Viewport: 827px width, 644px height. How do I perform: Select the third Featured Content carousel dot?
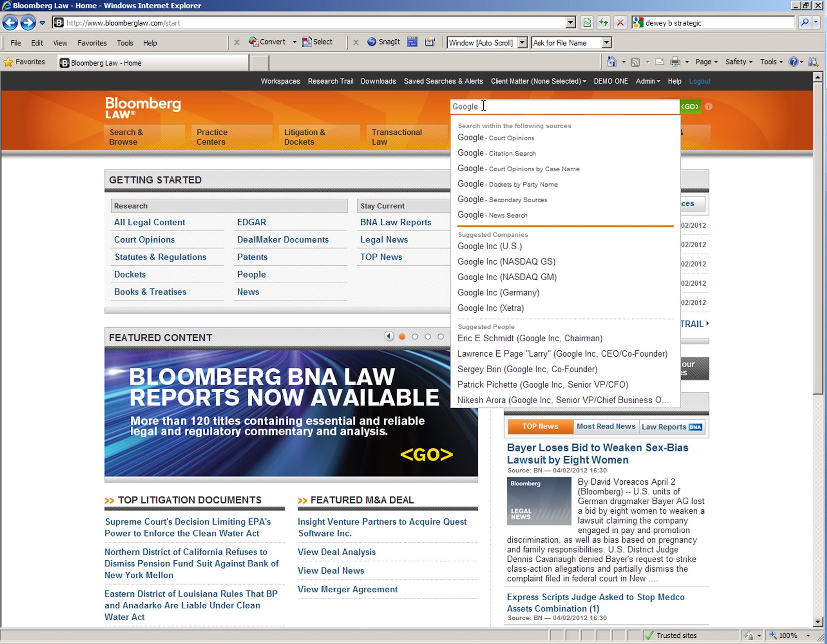coord(428,336)
